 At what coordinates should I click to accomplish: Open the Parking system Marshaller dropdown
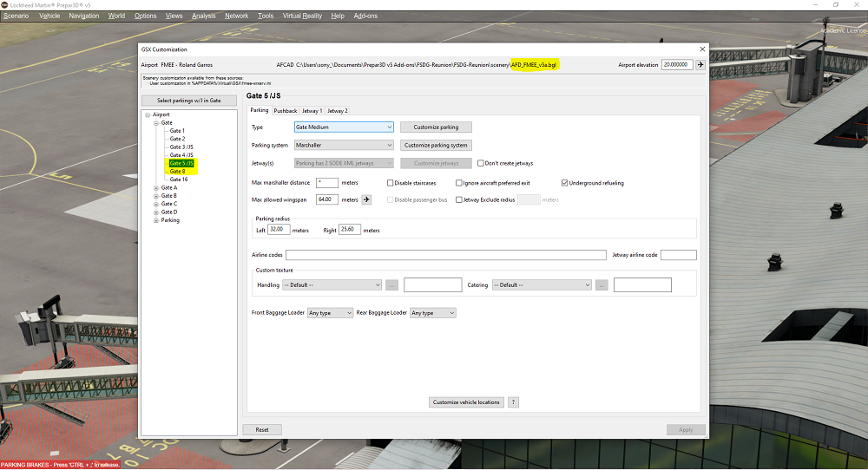344,145
